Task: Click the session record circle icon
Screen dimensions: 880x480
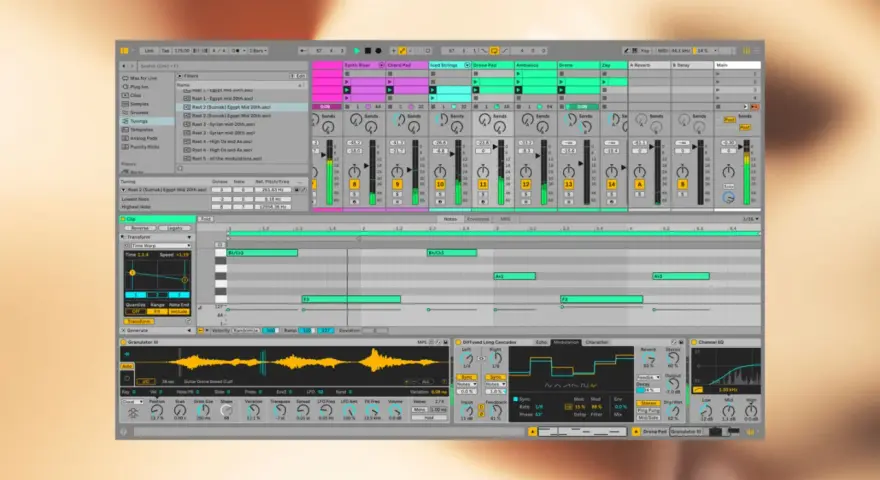Action: [x=428, y=51]
